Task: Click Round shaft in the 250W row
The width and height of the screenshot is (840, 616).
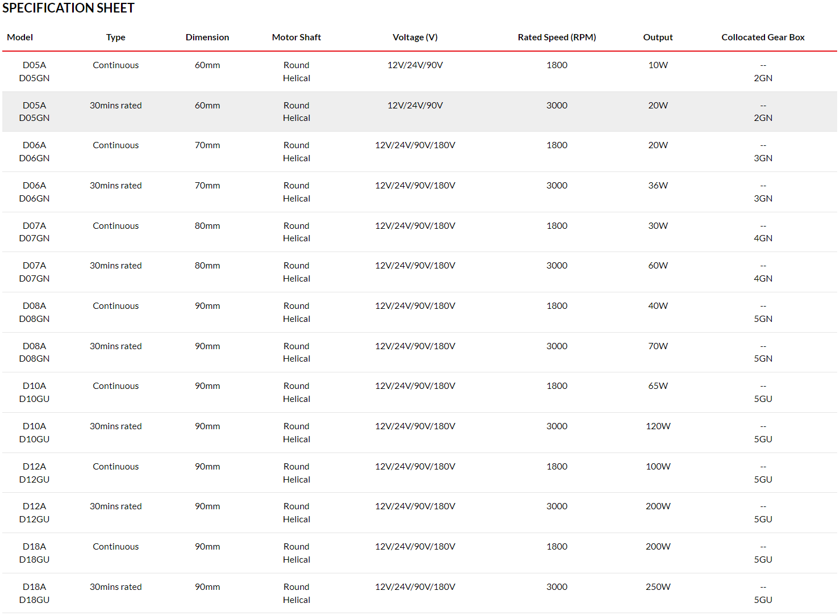Action: pos(296,586)
